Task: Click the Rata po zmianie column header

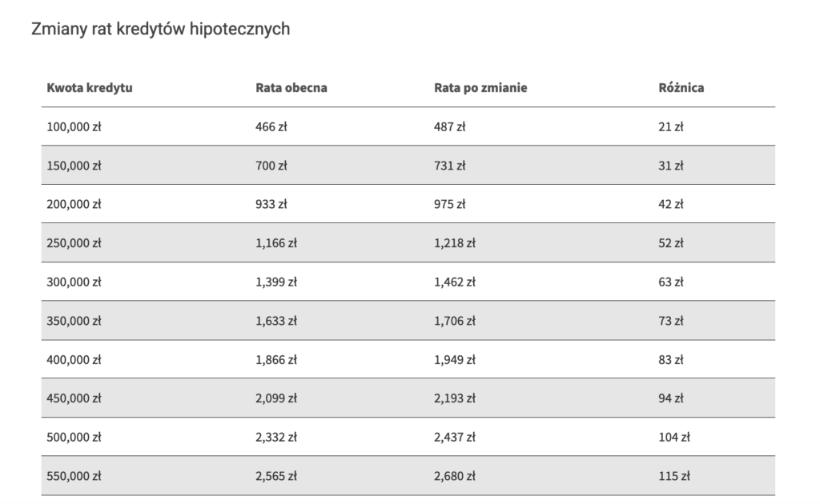Action: [480, 88]
